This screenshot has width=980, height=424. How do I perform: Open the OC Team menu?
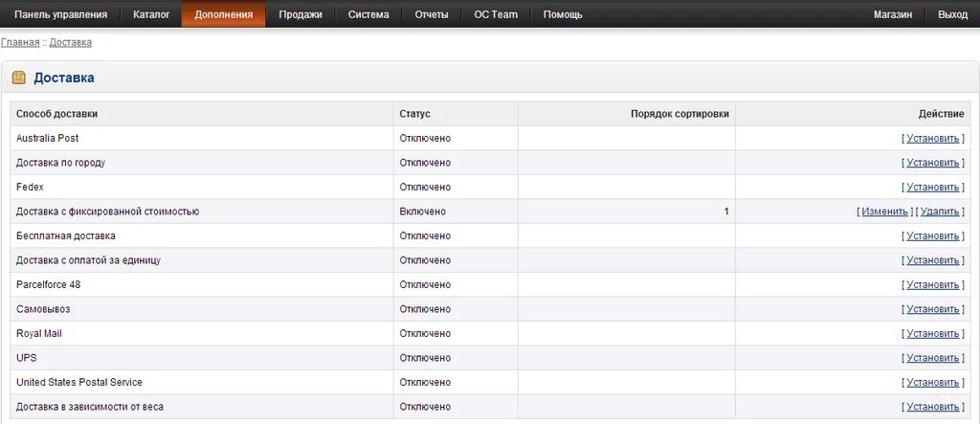(x=497, y=14)
